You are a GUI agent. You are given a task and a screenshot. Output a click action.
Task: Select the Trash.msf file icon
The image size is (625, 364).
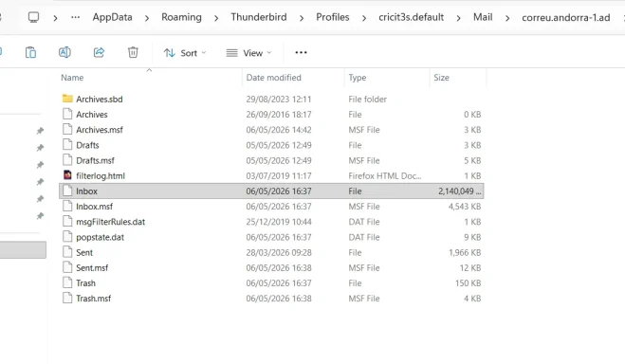67,298
